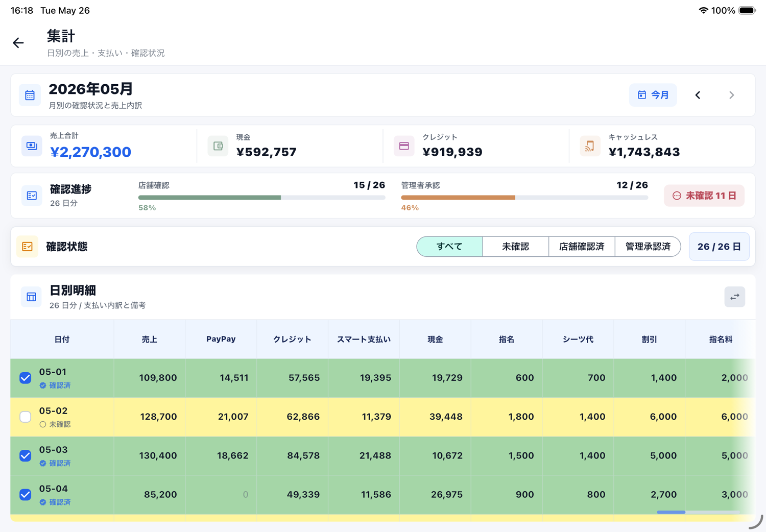Image resolution: width=766 pixels, height=532 pixels.
Task: Tap the キャッシュレス contactless icon
Action: [590, 146]
